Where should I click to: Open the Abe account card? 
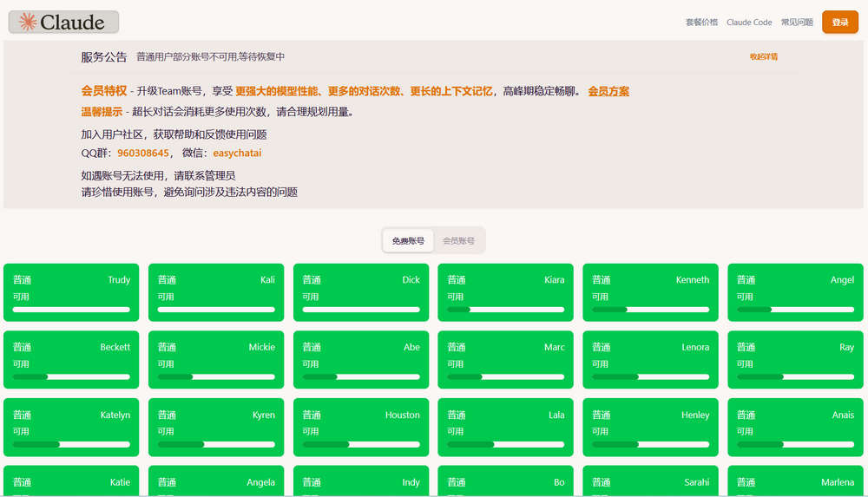(361, 360)
